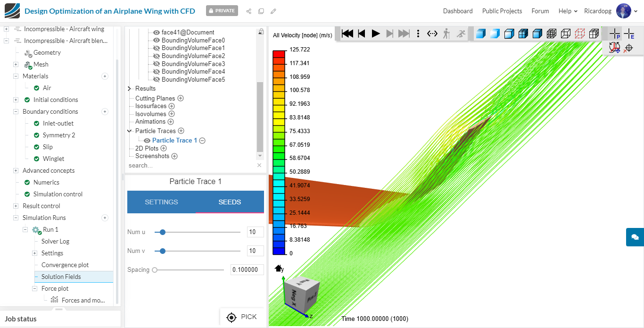Expand Incompressible - Aircraft wing simulation
Viewport: 644px width, 328px height.
pyautogui.click(x=7, y=29)
